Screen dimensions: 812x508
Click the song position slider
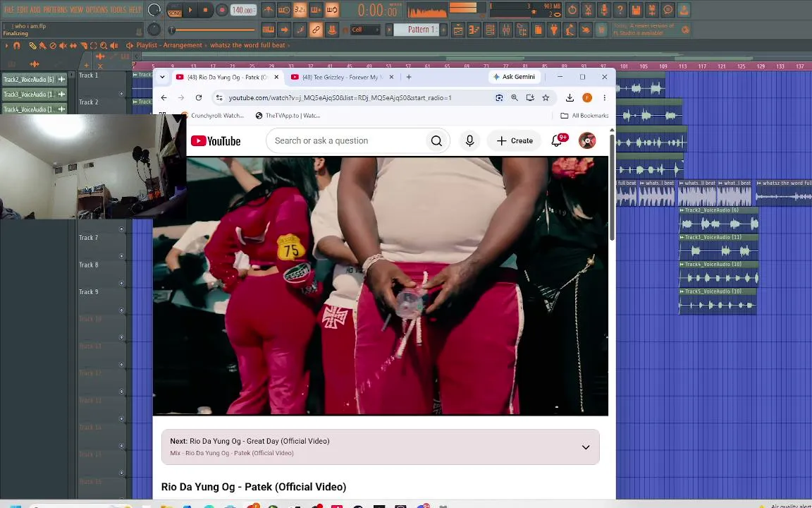pos(212,30)
